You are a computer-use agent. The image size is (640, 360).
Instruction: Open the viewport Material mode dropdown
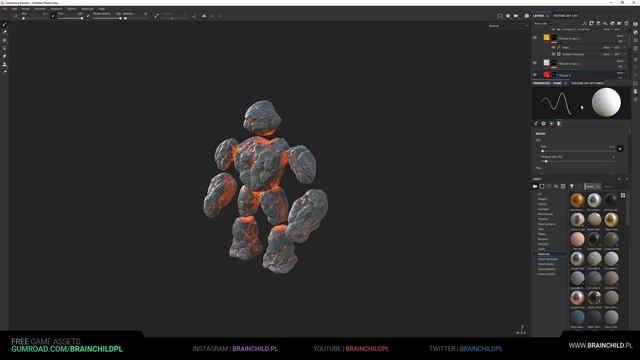pos(508,26)
